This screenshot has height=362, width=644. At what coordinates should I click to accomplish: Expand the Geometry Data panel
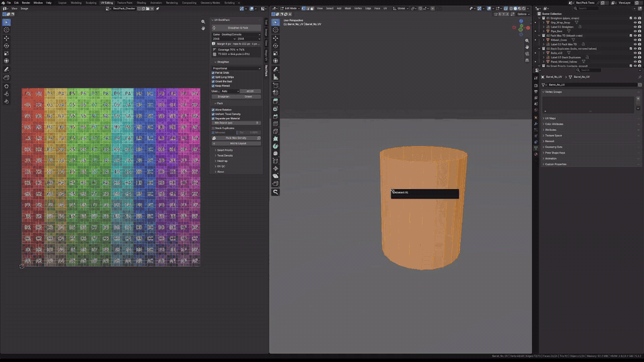(553, 147)
